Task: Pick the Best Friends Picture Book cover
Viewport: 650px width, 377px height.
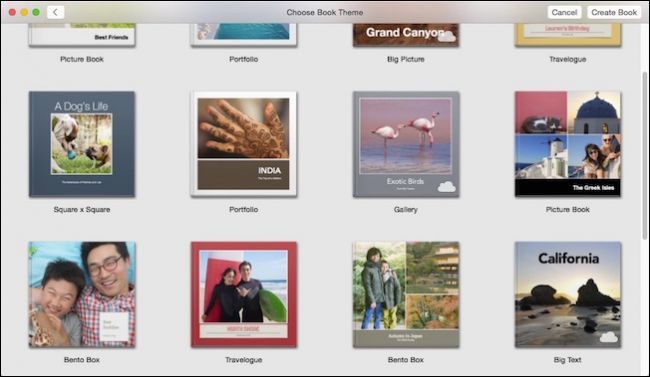Action: 82,35
